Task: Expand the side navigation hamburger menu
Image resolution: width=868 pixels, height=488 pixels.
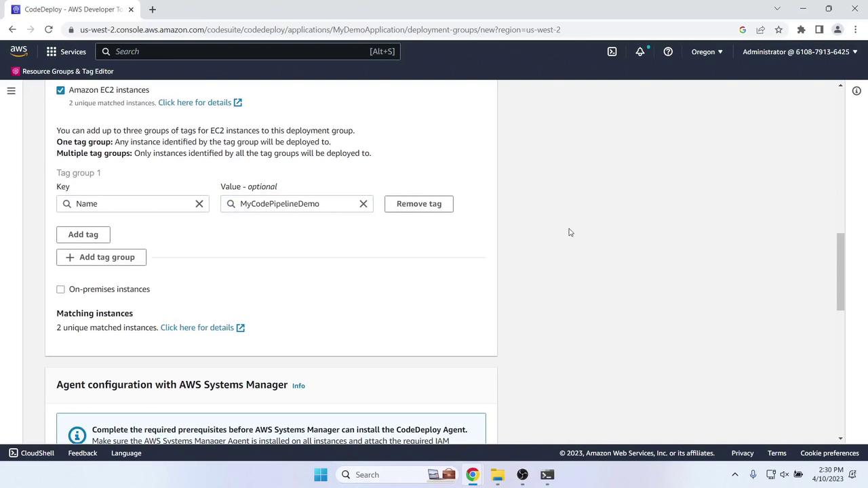Action: 11,91
